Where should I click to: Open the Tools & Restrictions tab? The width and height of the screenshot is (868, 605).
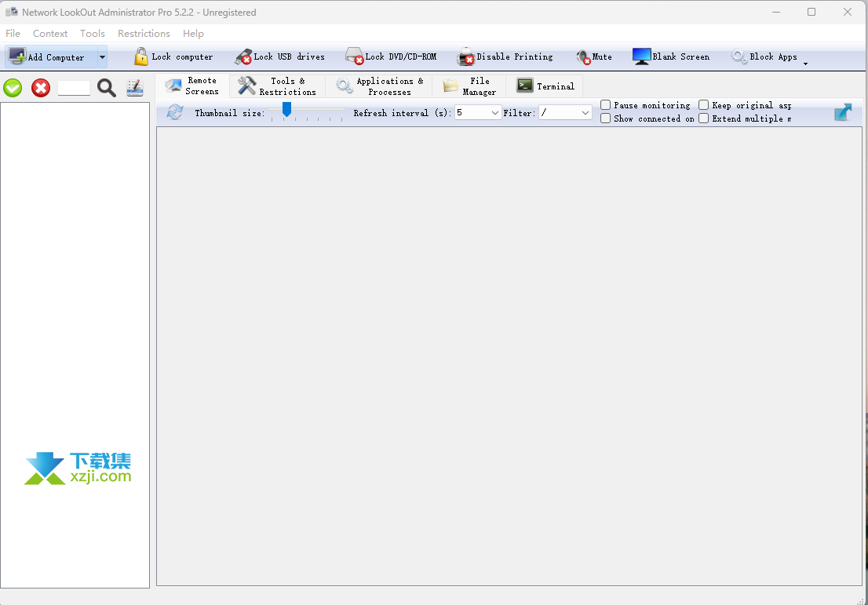click(x=277, y=86)
